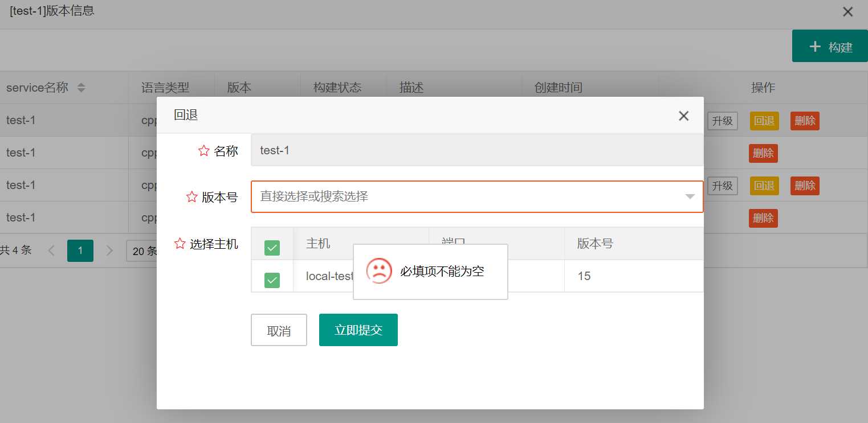Open the 20 条 page size dropdown
The image size is (868, 423).
141,250
